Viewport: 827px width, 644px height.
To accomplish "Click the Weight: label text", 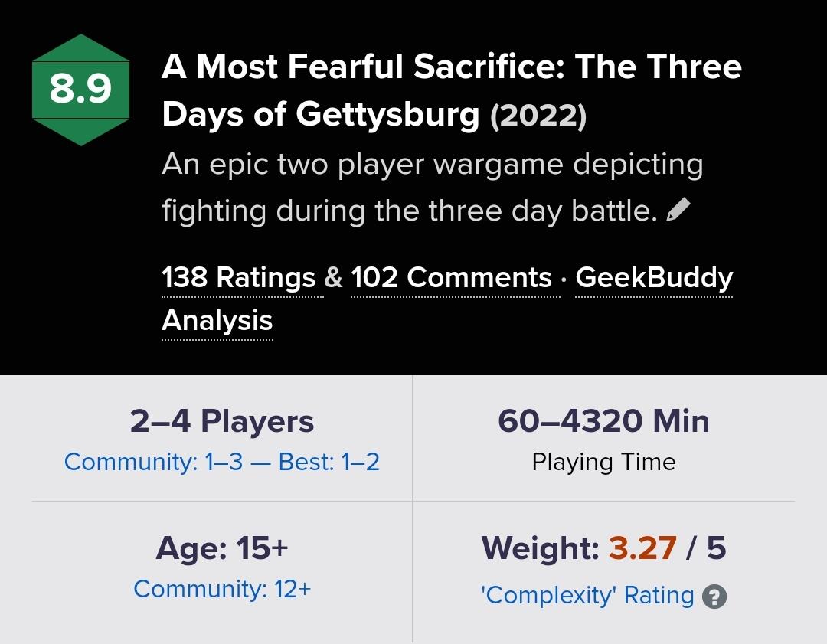I will click(540, 548).
